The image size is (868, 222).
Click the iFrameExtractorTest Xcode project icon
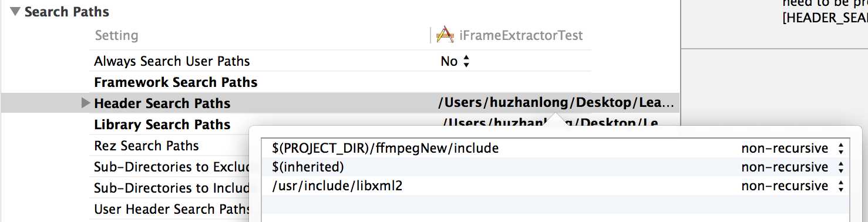click(445, 35)
